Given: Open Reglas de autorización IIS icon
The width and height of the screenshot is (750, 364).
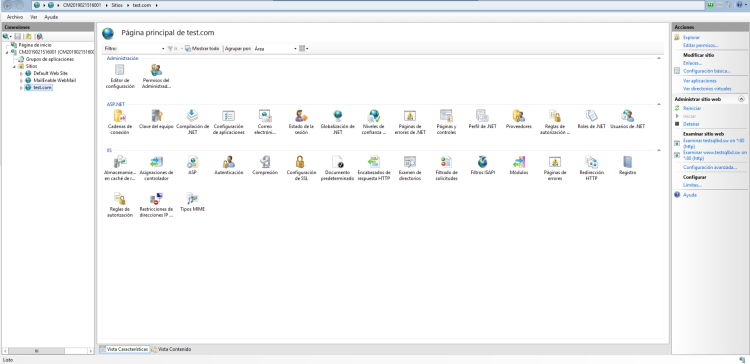Looking at the screenshot, I should (x=120, y=205).
